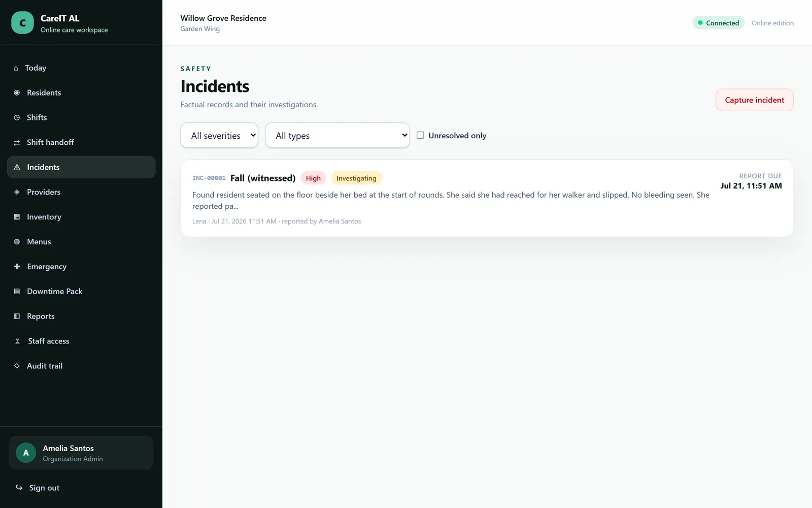Click Amelia Santos avatar circle
Image resolution: width=812 pixels, height=508 pixels.
coord(26,453)
